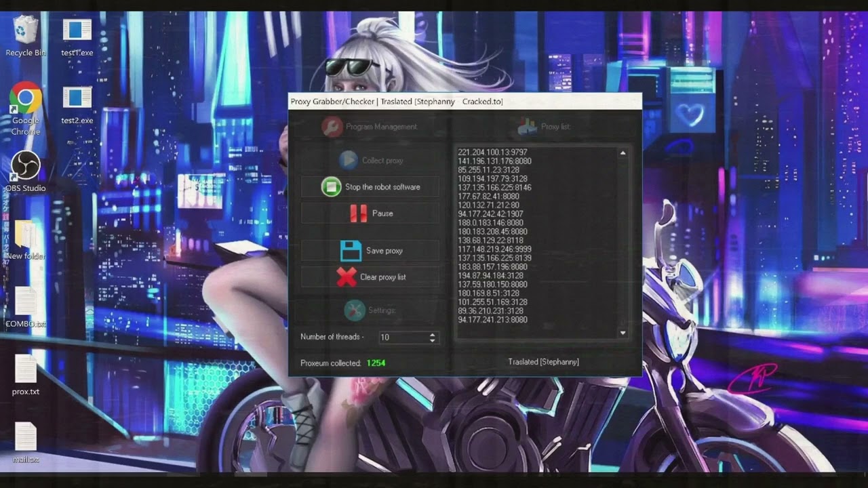Select proxy row 138.68.129.22:8118
The image size is (868, 488).
491,241
